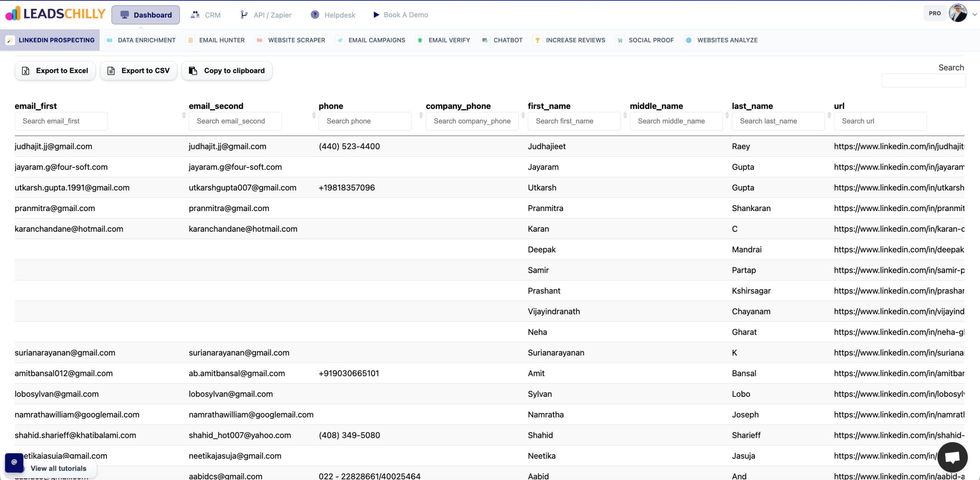
Task: Click the Websites Analyze globe icon
Action: click(x=689, y=40)
